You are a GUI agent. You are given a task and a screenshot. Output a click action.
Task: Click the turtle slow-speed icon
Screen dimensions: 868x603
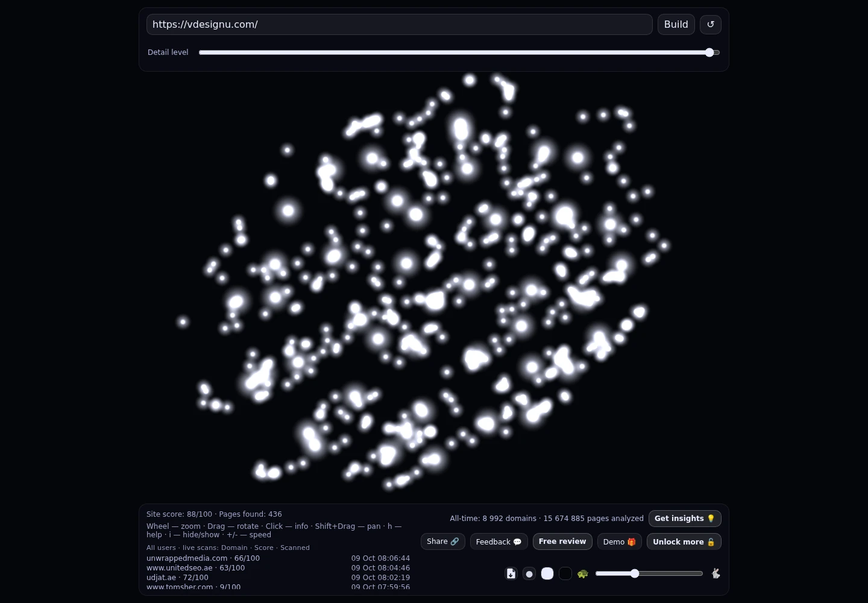583,573
